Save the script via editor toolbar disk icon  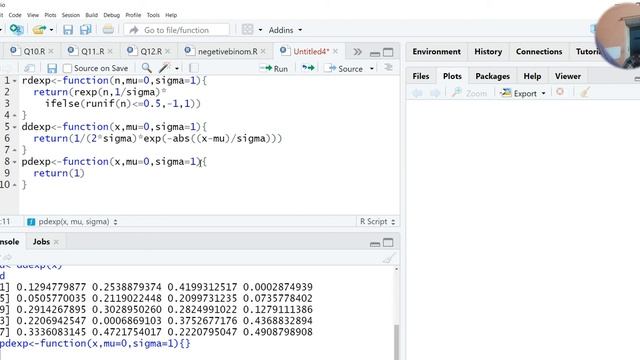click(x=52, y=68)
